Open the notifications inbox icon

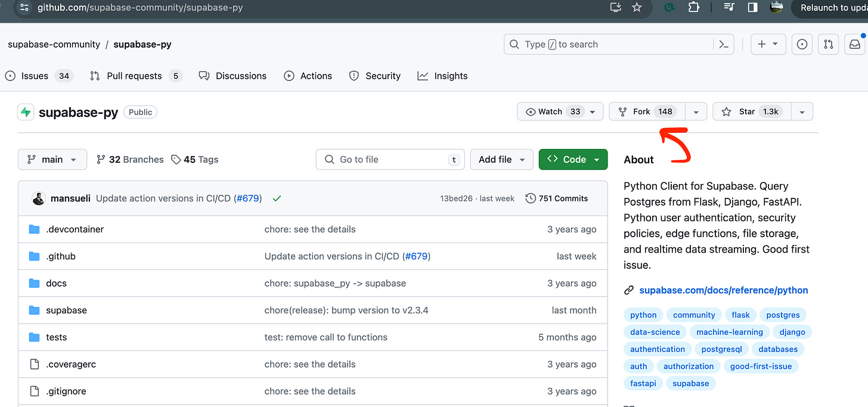[x=855, y=44]
